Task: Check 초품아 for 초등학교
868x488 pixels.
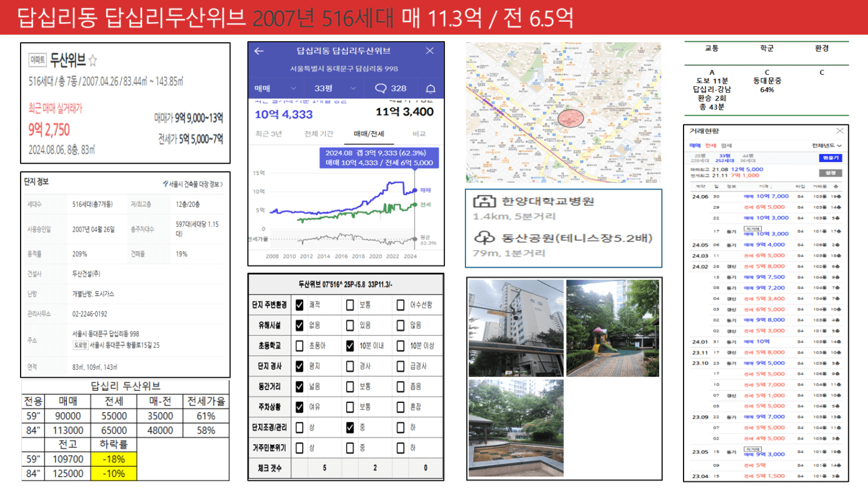Action: (x=299, y=346)
